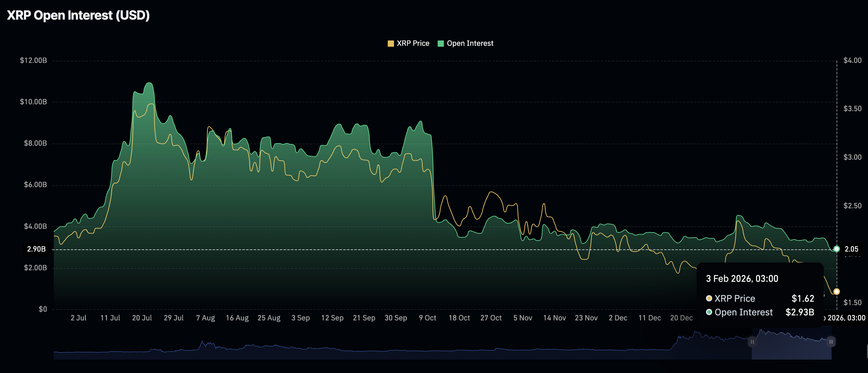Click the XRP Open Interest (USD) title
868x373 pixels.
point(78,16)
